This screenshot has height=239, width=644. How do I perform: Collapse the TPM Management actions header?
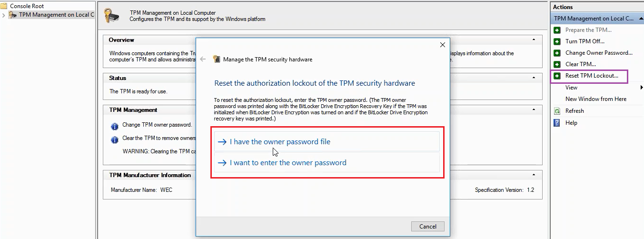639,19
